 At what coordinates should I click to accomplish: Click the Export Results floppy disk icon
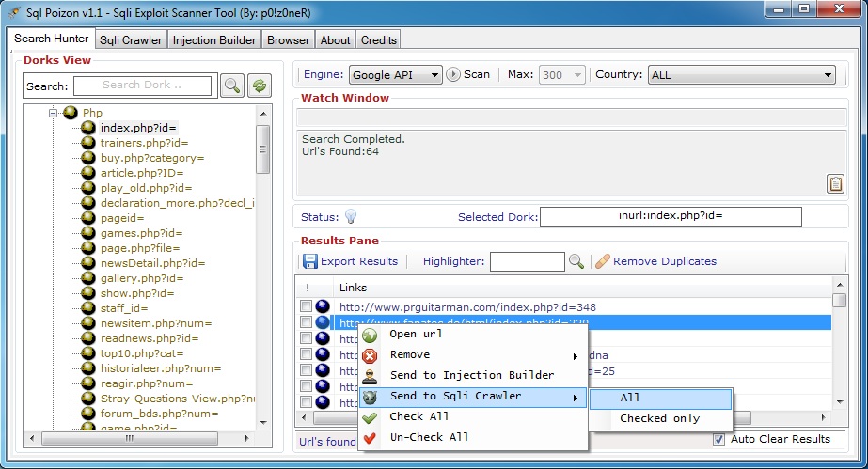coord(309,261)
